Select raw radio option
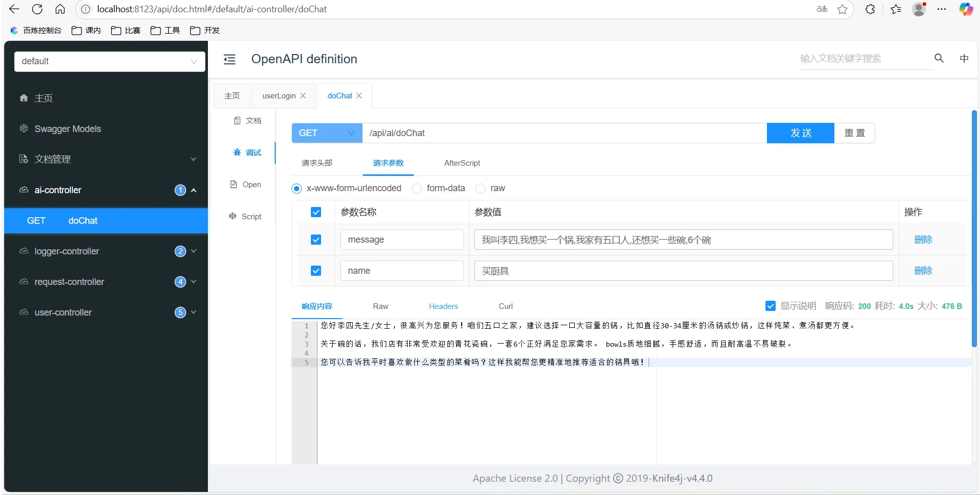Screen dimensions: 980x495 [480, 189]
